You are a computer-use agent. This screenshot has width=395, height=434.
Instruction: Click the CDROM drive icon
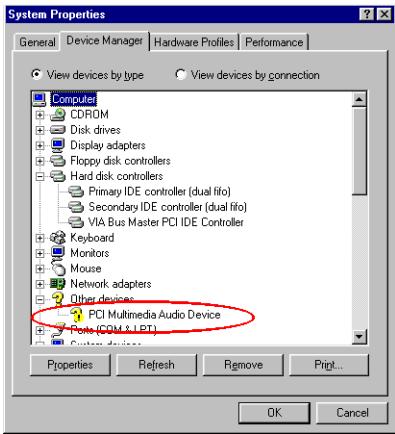(58, 114)
